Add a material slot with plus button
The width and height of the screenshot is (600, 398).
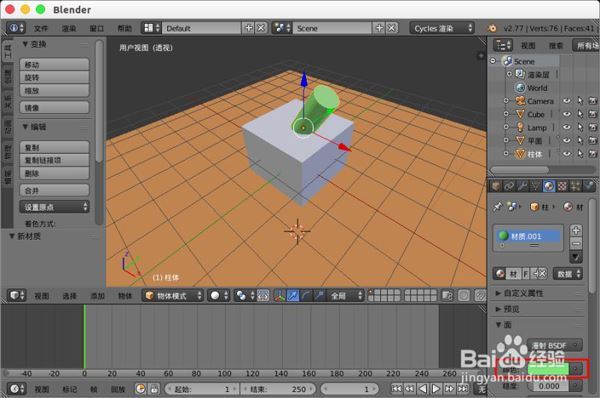pos(576,231)
